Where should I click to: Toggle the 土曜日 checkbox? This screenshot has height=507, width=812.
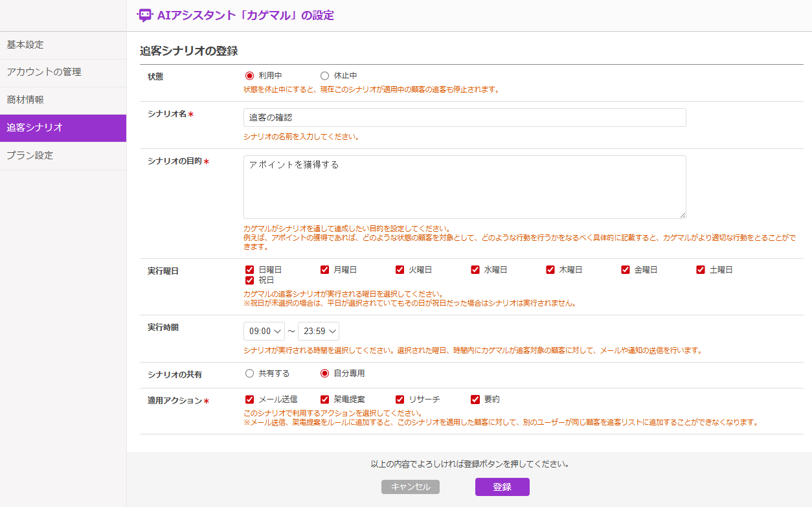(x=700, y=270)
